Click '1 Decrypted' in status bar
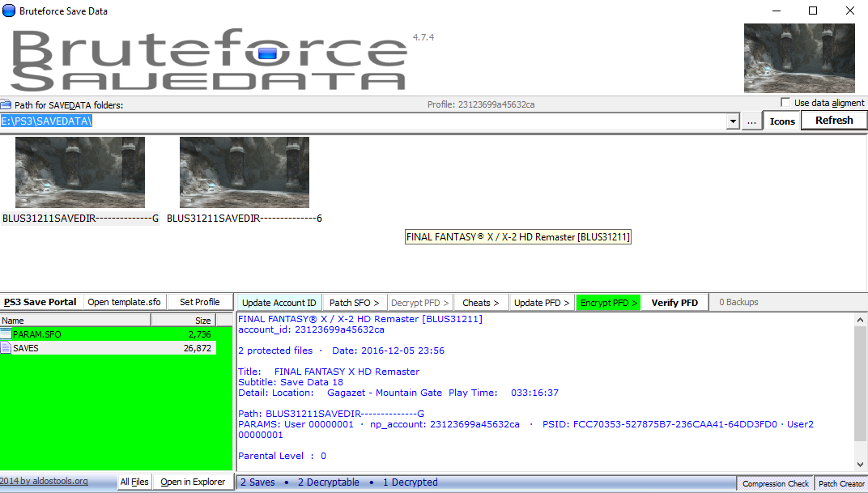868x493 pixels. pos(411,482)
